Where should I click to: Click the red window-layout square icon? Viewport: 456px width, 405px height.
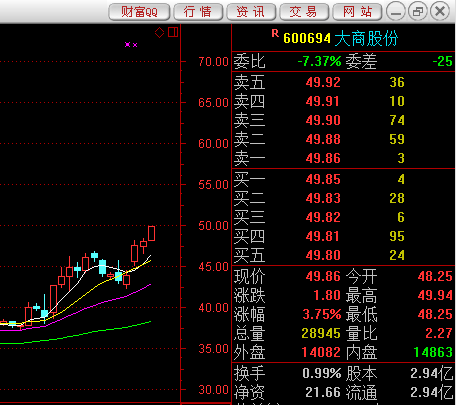pos(173,32)
